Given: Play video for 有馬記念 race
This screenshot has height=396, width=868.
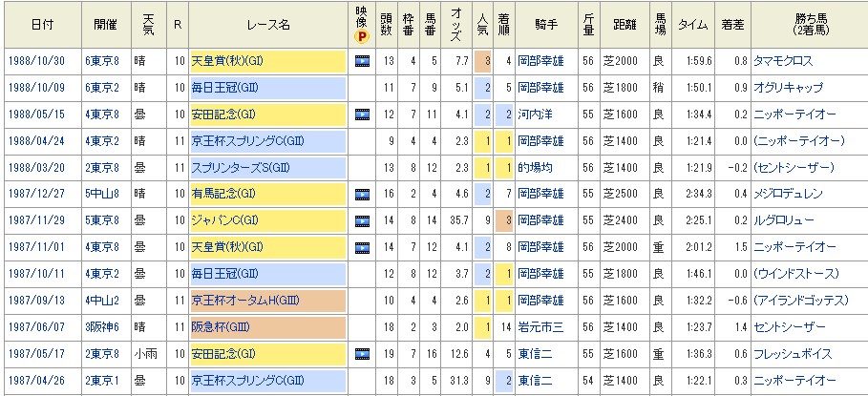Looking at the screenshot, I should pyautogui.click(x=362, y=195).
